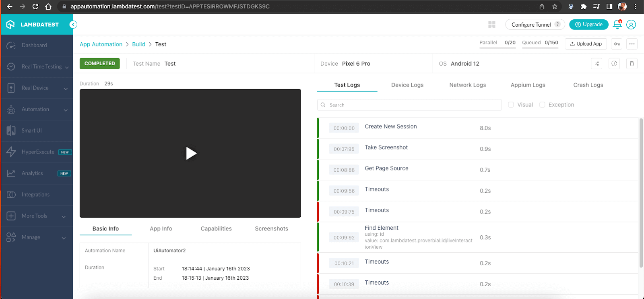Click the Upload App button

(x=586, y=44)
